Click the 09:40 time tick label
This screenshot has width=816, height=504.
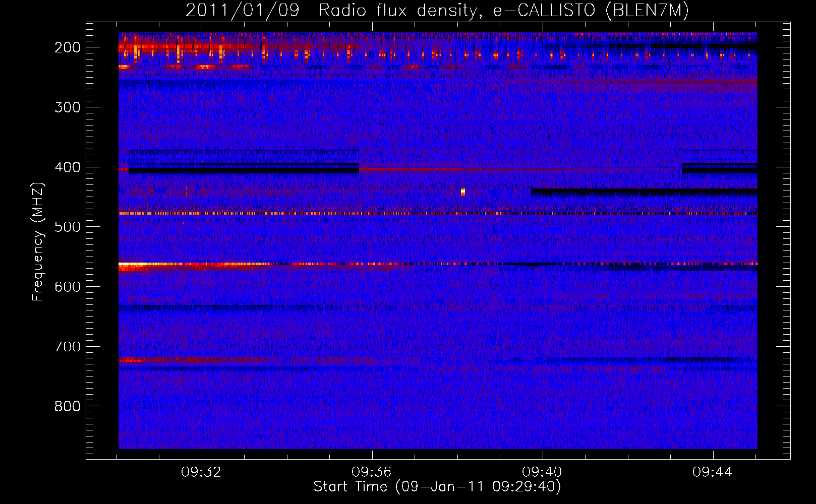pos(542,472)
